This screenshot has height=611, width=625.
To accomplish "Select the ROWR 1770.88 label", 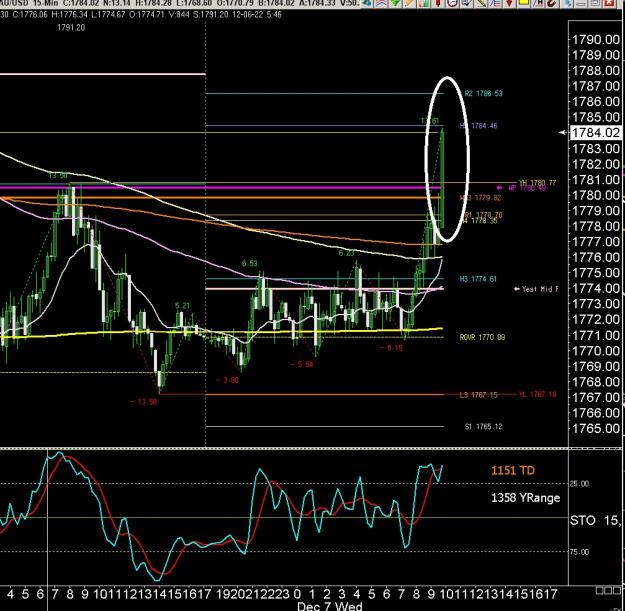I will click(x=482, y=337).
